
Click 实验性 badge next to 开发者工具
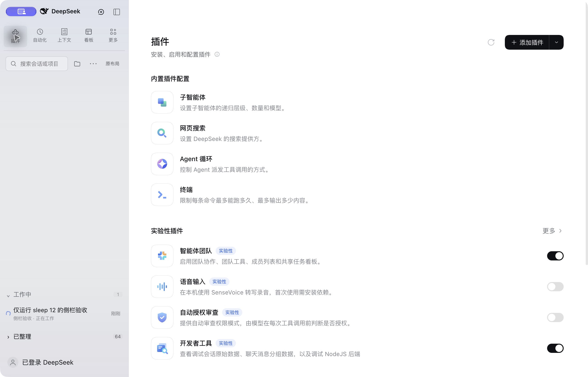coord(226,343)
